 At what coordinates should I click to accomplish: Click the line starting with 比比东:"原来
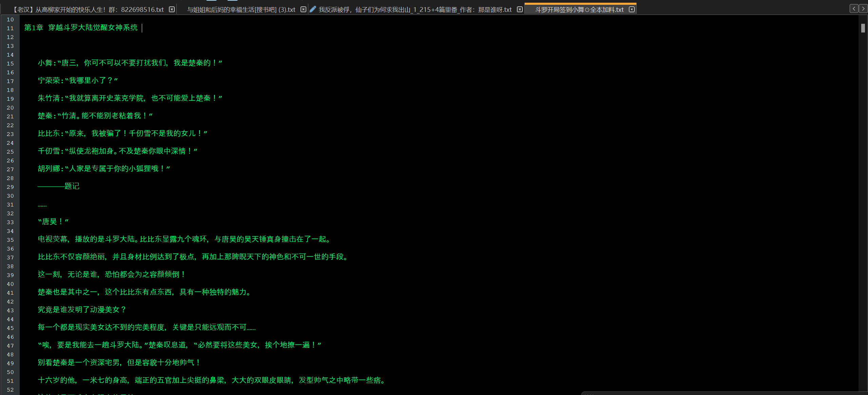[122, 134]
